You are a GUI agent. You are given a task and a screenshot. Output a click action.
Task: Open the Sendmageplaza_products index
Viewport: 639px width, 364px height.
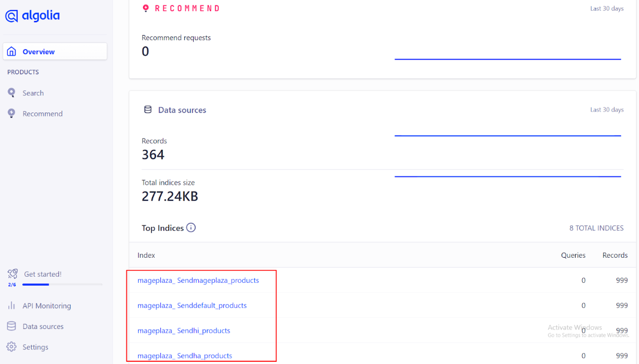click(x=198, y=281)
